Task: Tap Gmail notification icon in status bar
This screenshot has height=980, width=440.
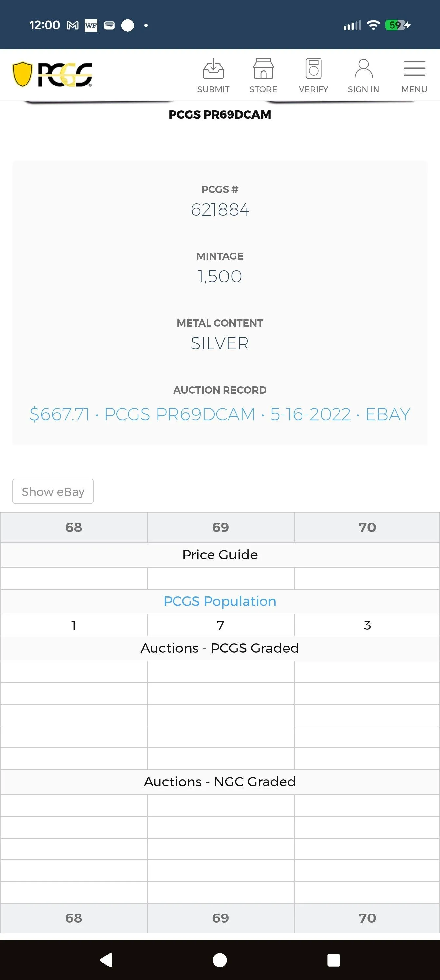Action: click(x=73, y=26)
